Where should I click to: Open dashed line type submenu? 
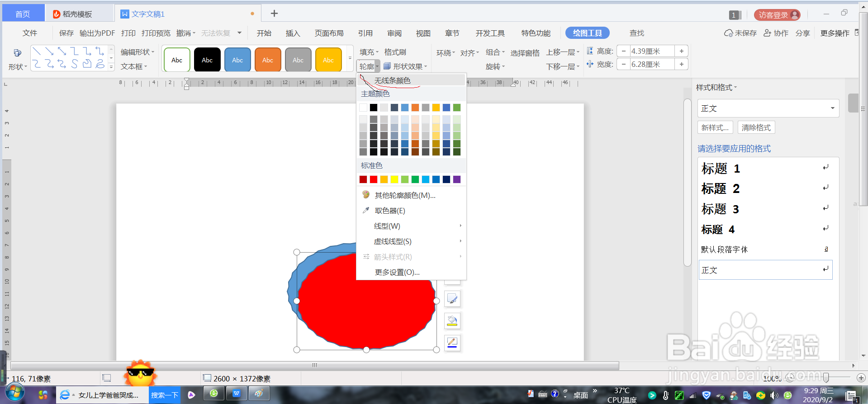(411, 241)
